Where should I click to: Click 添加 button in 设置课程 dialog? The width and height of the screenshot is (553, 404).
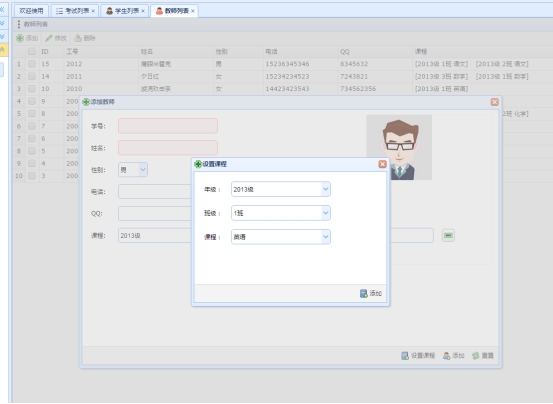tap(371, 293)
